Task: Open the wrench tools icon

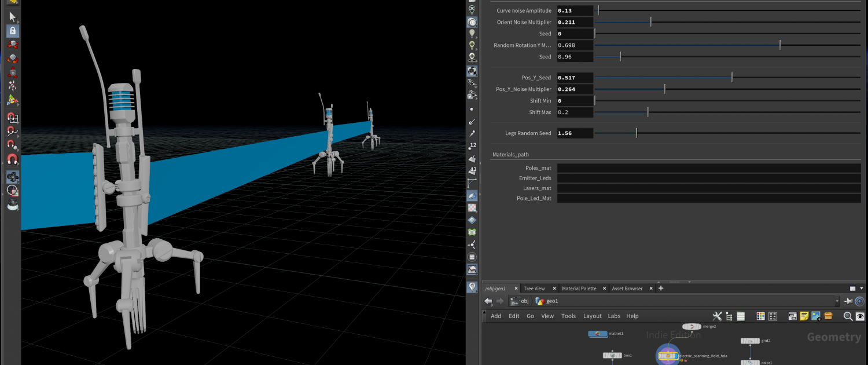Action: [x=717, y=316]
